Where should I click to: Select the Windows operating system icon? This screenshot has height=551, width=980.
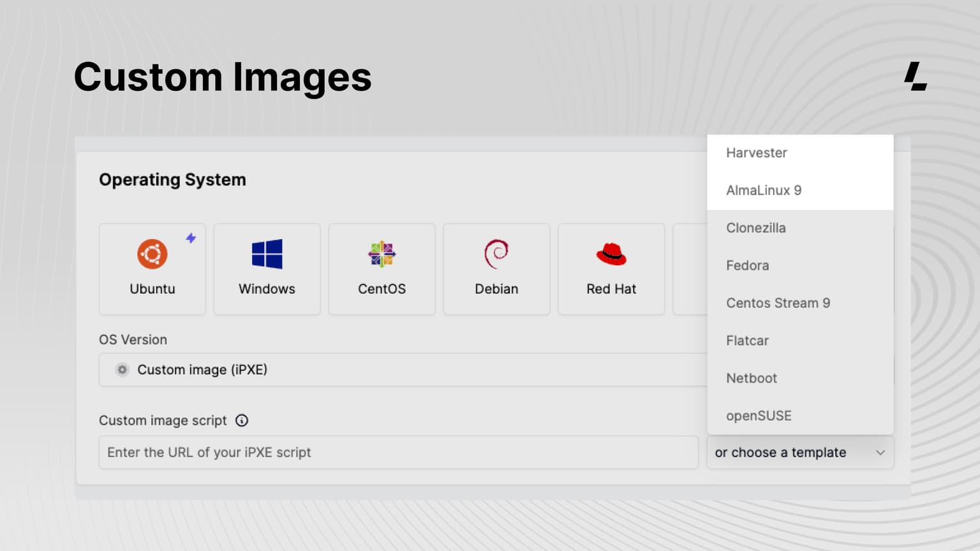267,253
